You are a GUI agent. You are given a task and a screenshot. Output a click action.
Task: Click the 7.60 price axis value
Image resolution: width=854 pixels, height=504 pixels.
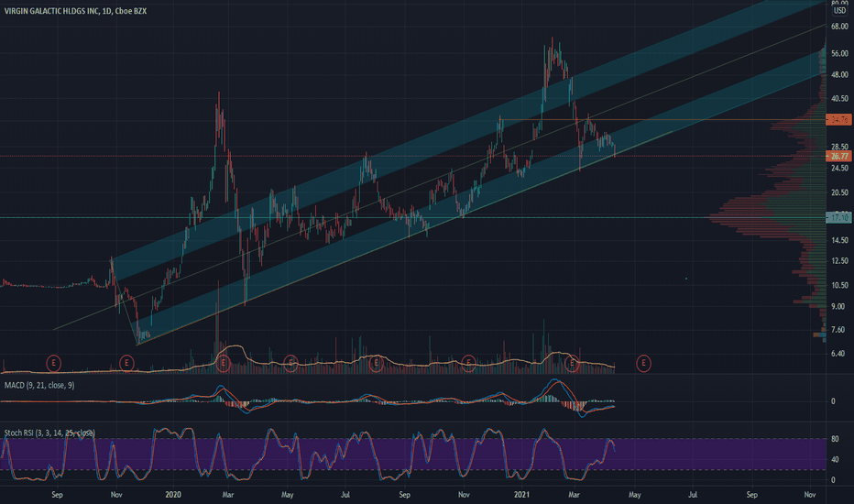point(838,330)
